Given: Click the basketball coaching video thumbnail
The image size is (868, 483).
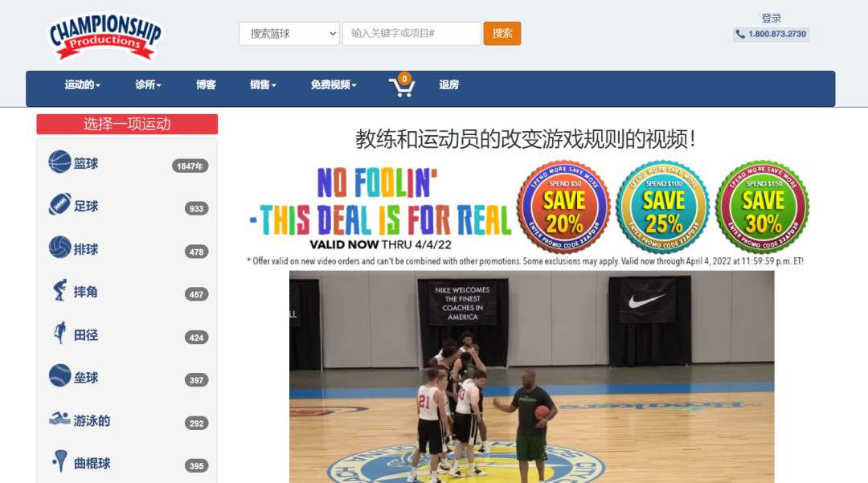Looking at the screenshot, I should pyautogui.click(x=531, y=377).
